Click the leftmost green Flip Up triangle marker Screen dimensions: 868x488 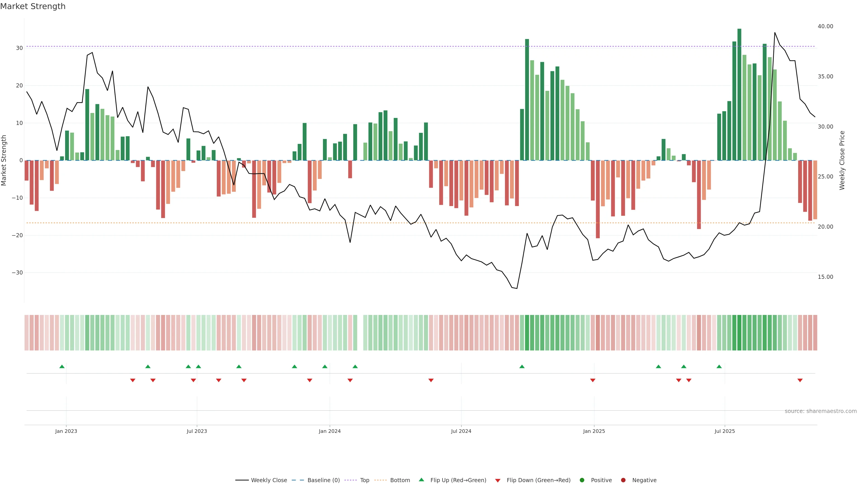pyautogui.click(x=62, y=366)
